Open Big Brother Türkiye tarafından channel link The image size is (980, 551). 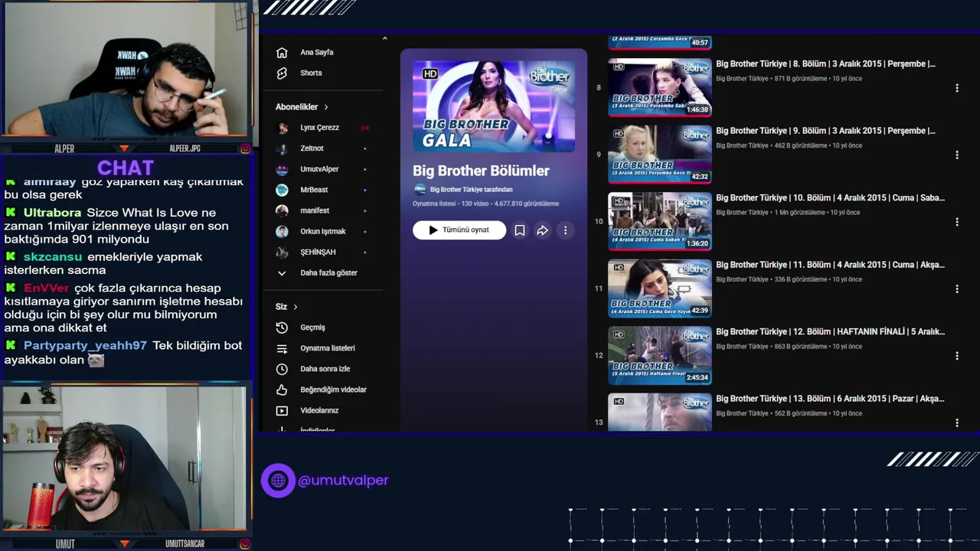pos(471,190)
